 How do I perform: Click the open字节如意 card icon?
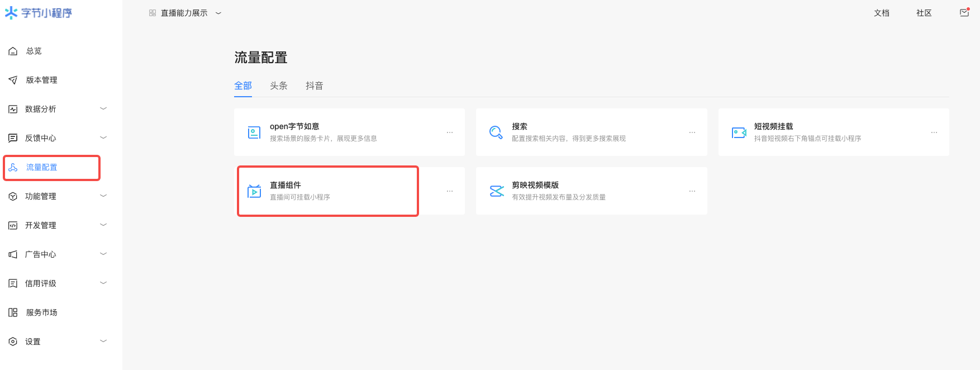tap(254, 132)
